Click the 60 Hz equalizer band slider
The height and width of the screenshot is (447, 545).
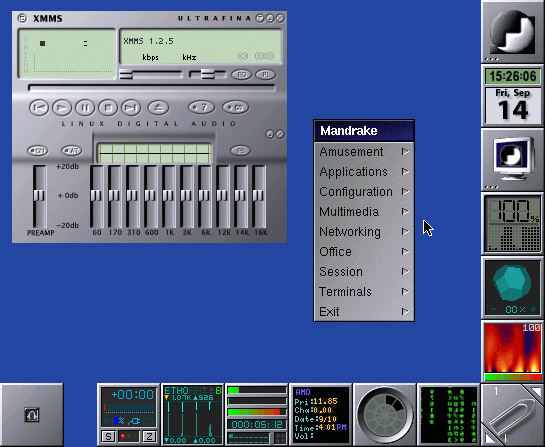click(x=97, y=196)
